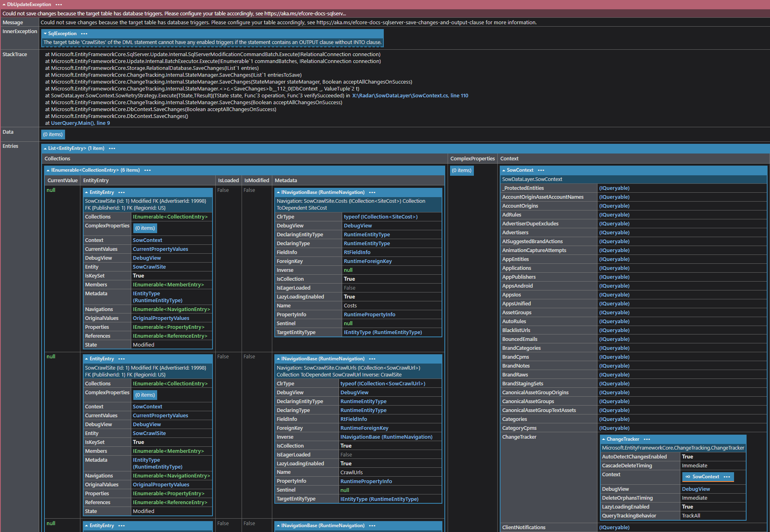Open ellipsis menu beside List<EntityEntry> header
770x532 pixels.
click(112, 148)
